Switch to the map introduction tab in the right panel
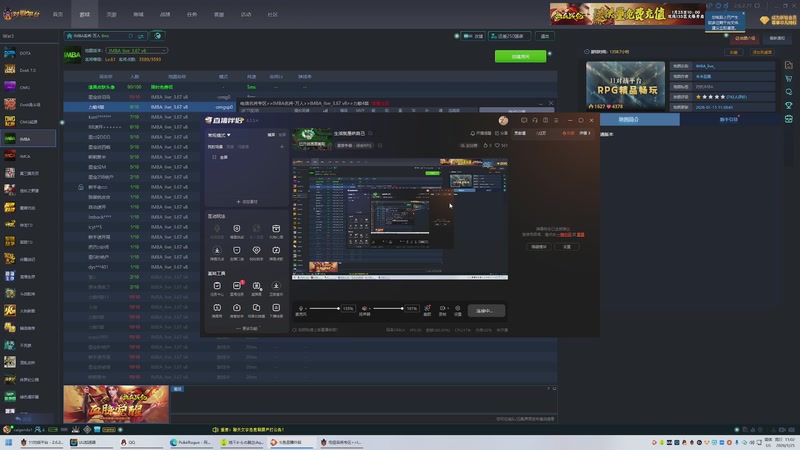The image size is (800, 450). tap(629, 119)
